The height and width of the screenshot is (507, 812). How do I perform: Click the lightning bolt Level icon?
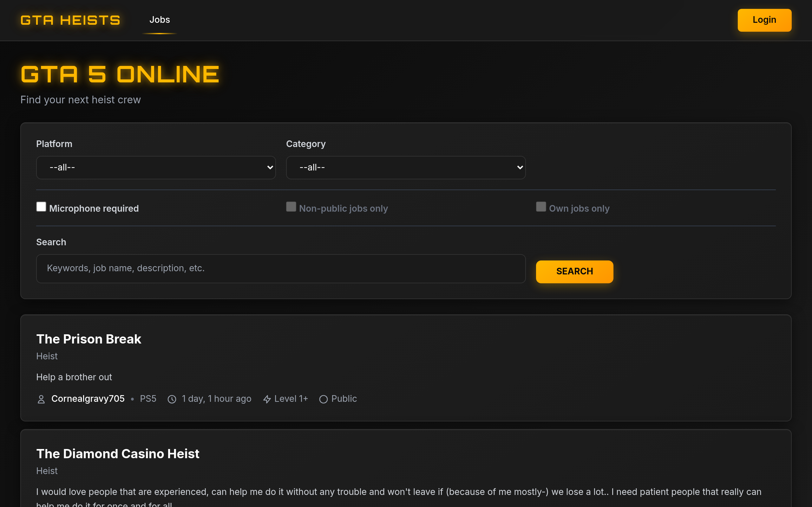point(267,399)
